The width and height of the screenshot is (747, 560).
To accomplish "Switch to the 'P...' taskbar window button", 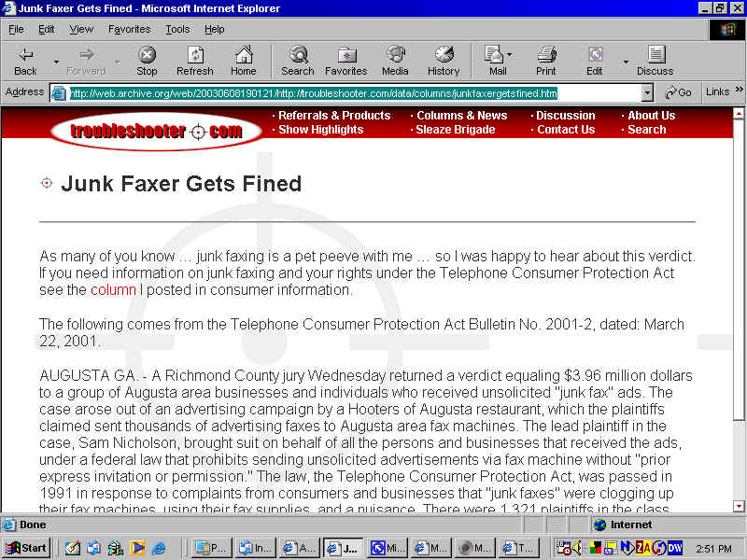I will [x=213, y=548].
